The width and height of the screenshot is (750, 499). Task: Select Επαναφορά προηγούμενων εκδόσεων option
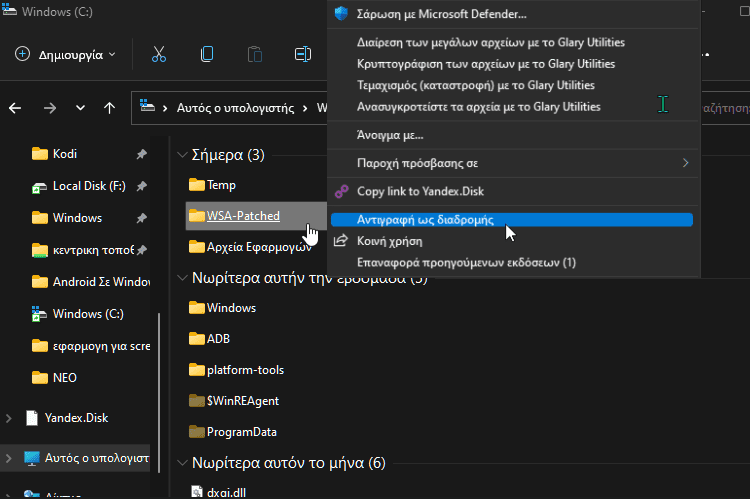click(x=466, y=263)
